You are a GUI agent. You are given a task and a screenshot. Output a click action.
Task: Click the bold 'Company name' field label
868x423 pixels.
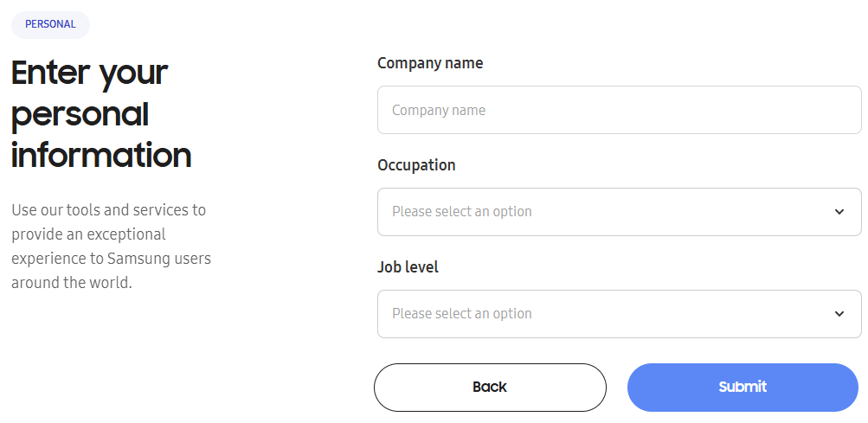[x=430, y=63]
